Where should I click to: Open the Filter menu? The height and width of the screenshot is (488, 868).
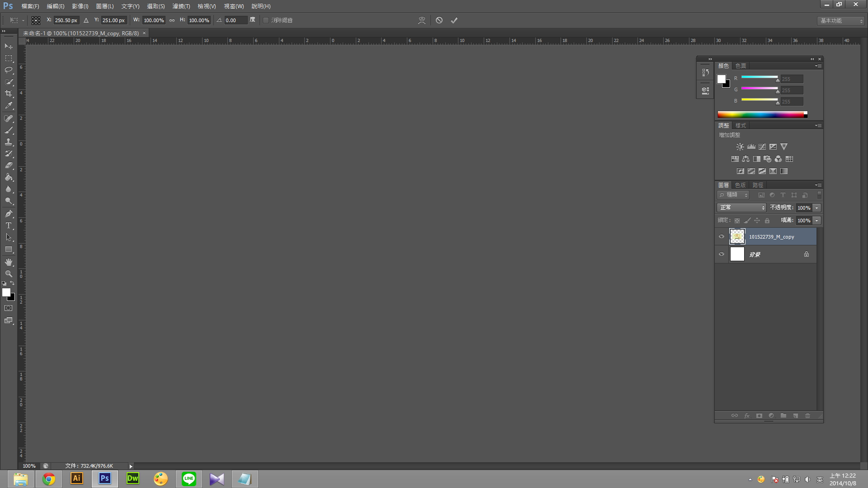(181, 6)
